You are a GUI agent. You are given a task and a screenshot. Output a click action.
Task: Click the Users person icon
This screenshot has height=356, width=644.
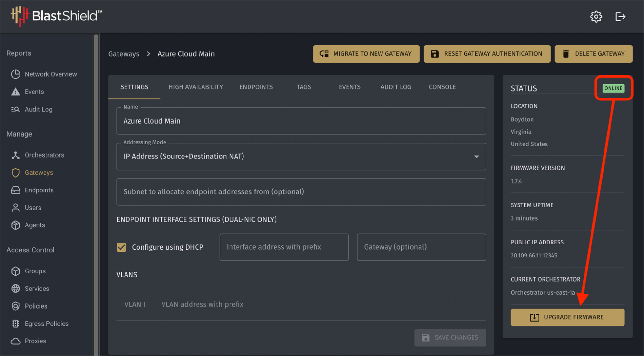pyautogui.click(x=16, y=208)
